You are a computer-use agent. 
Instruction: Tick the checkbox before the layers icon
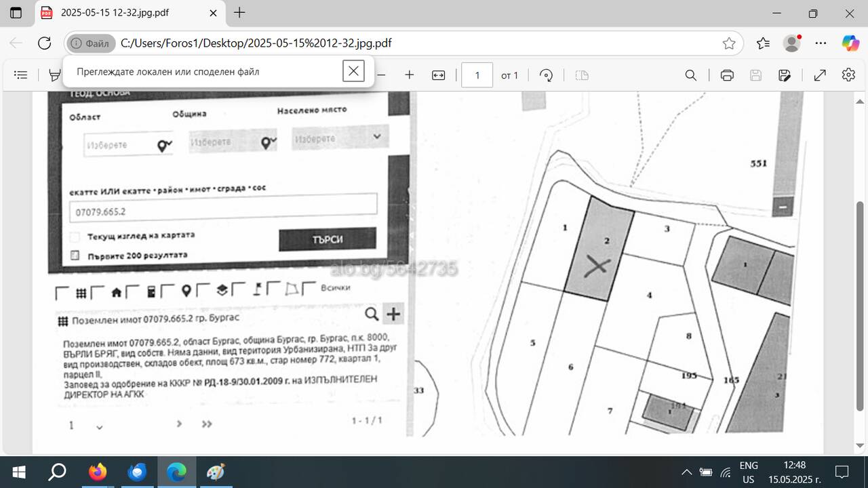tap(203, 290)
